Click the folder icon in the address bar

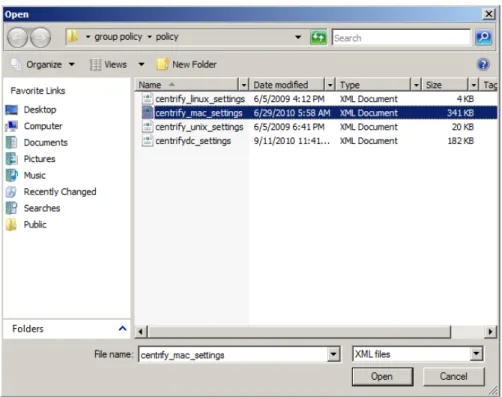coord(73,36)
